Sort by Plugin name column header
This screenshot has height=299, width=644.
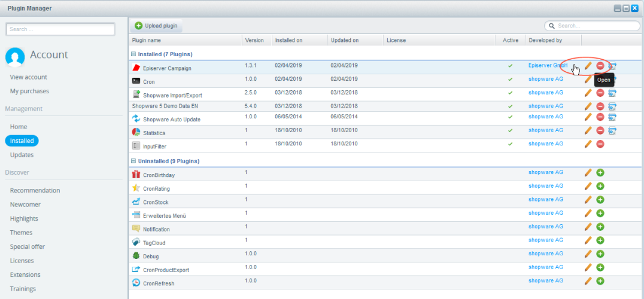186,41
